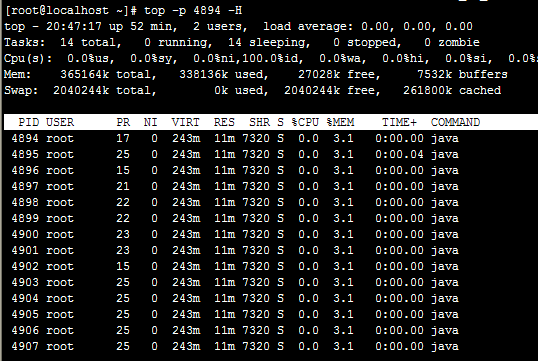This screenshot has width=538, height=361.
Task: Click PID 4896 in the thread list
Action: coord(25,171)
